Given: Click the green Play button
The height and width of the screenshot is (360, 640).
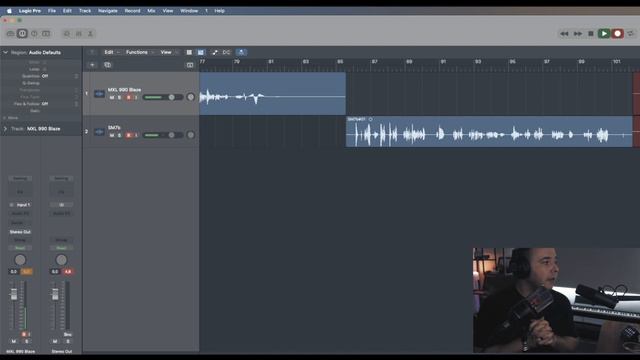Looking at the screenshot, I should 604,33.
